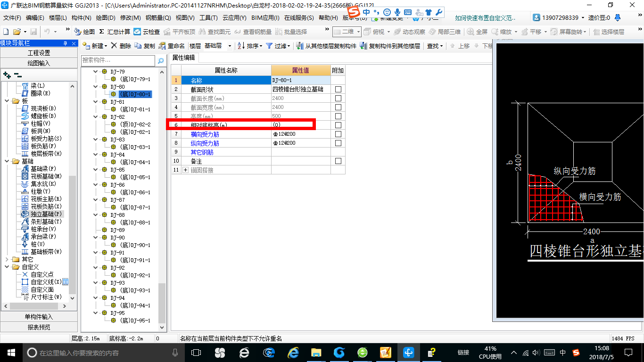The height and width of the screenshot is (362, 644).
Task: Click 单构件输入 button
Action: (39, 317)
